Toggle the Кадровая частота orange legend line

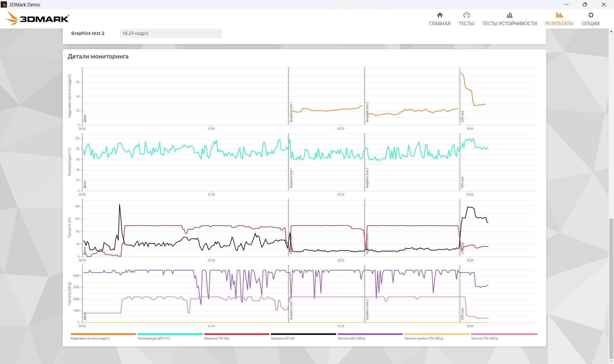pos(103,334)
